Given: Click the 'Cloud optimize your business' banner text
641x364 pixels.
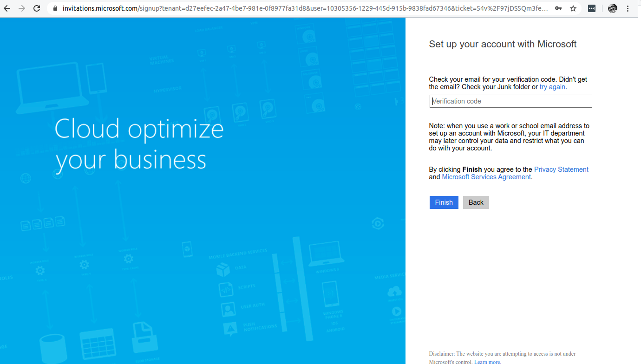Looking at the screenshot, I should 139,144.
